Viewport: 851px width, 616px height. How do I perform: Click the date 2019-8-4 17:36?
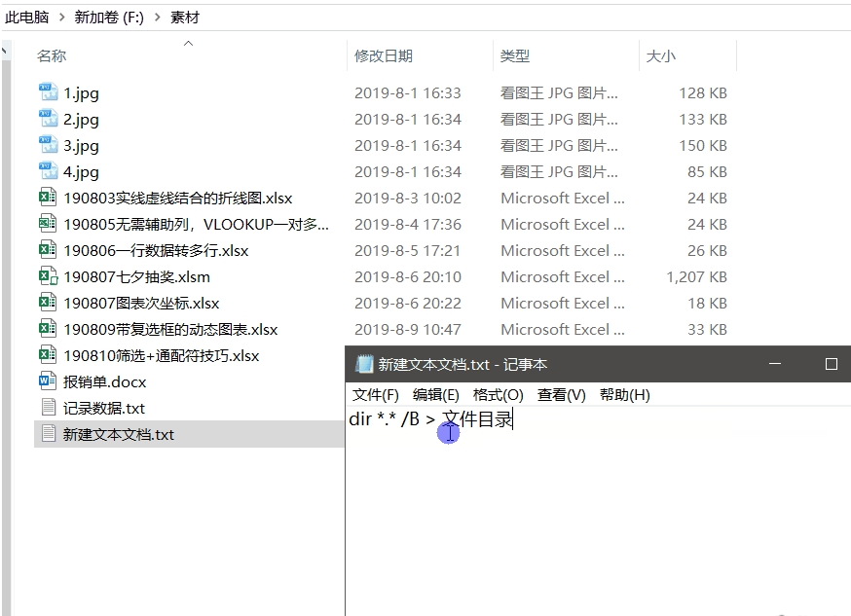pyautogui.click(x=408, y=225)
